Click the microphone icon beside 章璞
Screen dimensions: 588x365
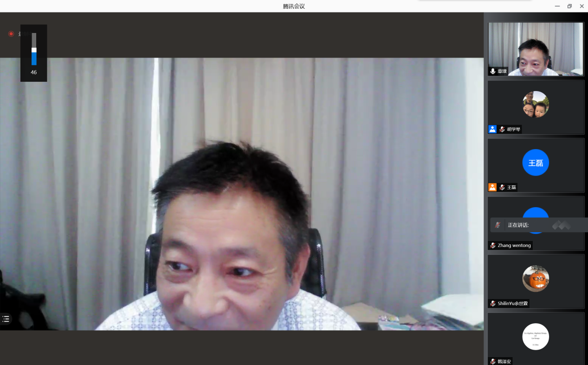pos(493,72)
